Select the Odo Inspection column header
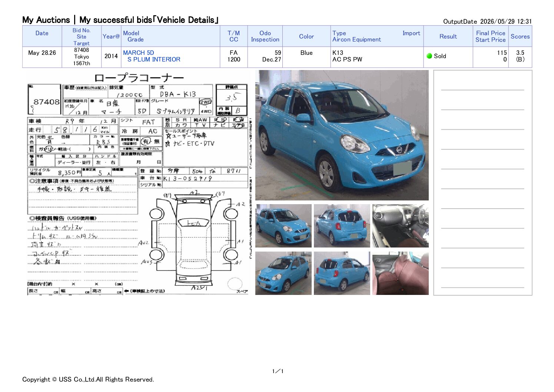Screen dimensions: 554x392 coord(265,36)
